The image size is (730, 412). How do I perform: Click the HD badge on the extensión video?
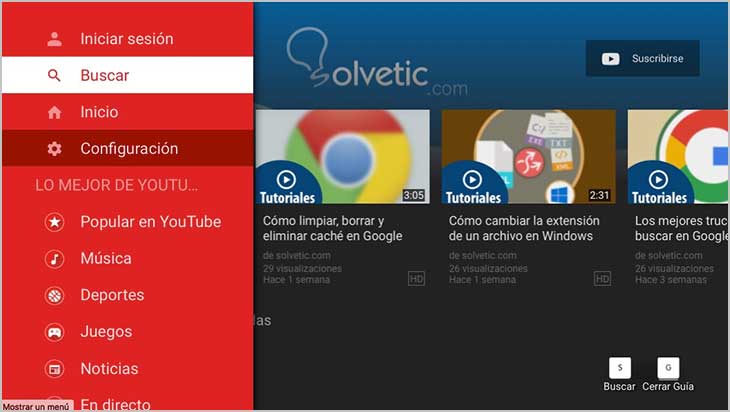pyautogui.click(x=602, y=278)
